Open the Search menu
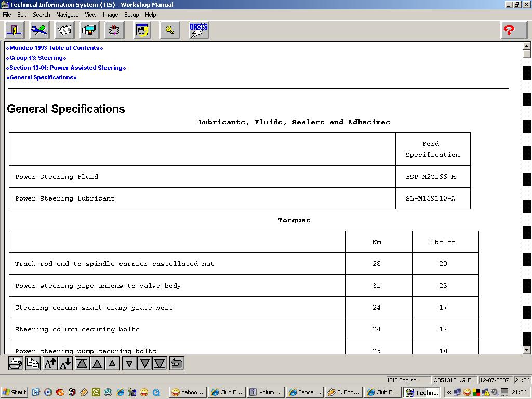 42,15
